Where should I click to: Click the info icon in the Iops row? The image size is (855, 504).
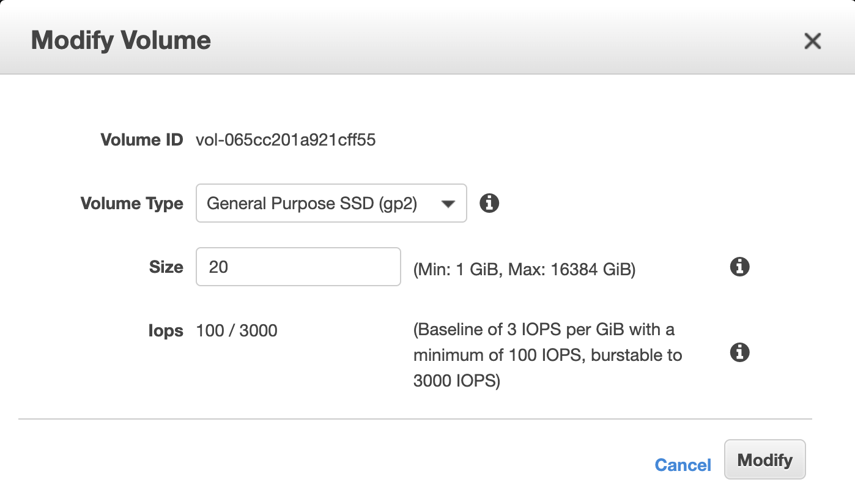pos(740,353)
